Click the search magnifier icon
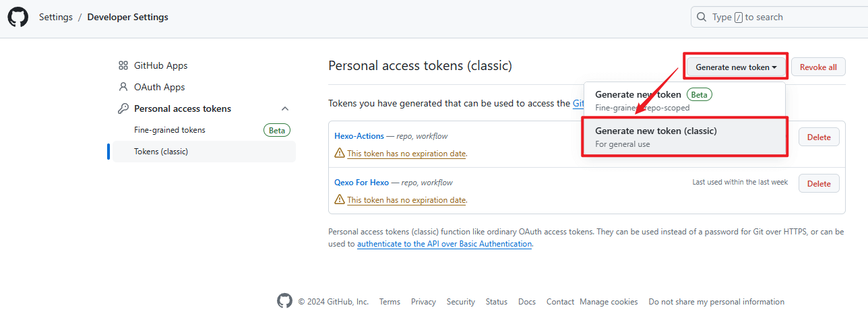 point(702,17)
